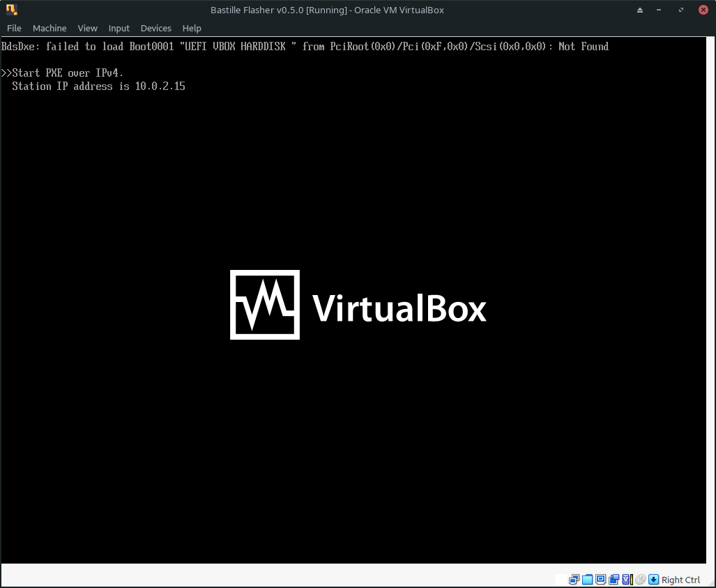Click the keyboard capture arrow icon

point(653,580)
